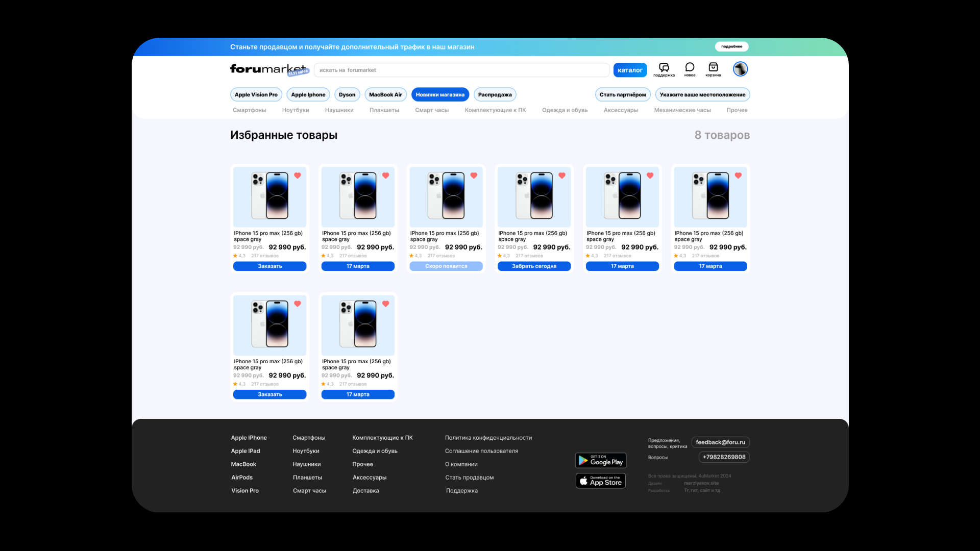Focus the forumarket search field
Image resolution: width=980 pixels, height=551 pixels.
tap(461, 70)
